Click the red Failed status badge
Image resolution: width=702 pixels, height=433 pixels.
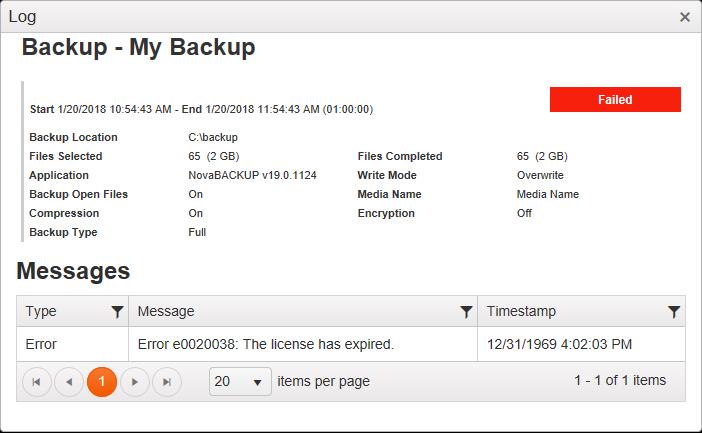(615, 99)
